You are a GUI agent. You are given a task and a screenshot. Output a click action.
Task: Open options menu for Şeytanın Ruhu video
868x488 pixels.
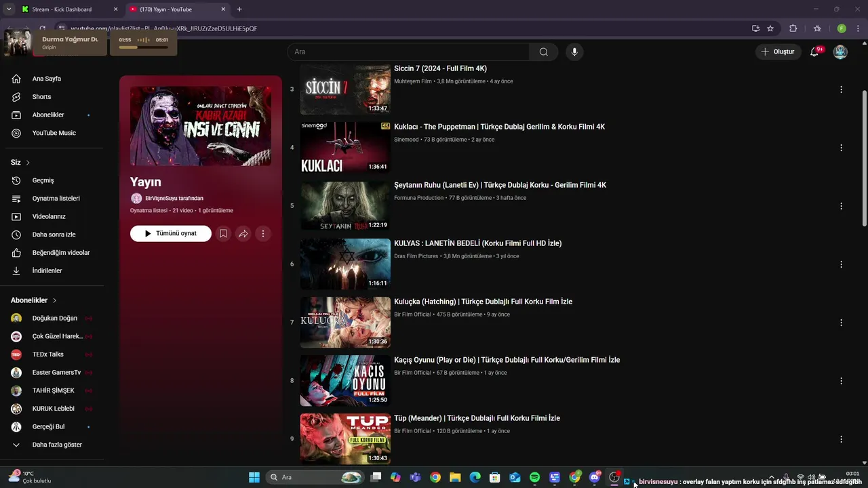[x=841, y=206]
